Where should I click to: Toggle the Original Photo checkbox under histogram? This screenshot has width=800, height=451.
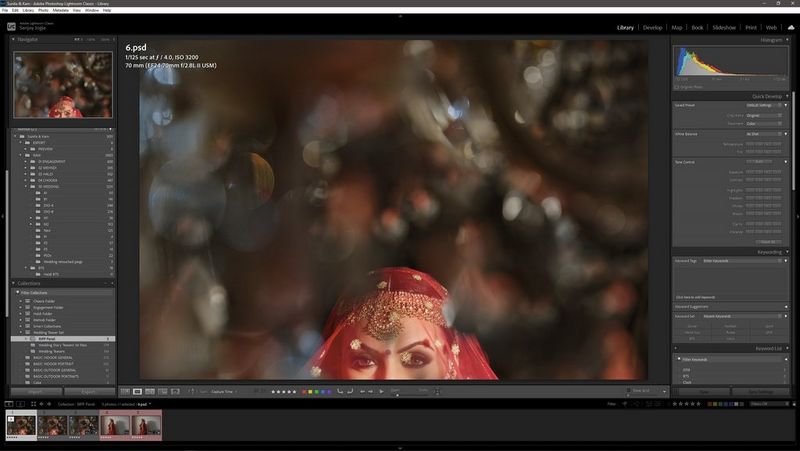point(677,87)
